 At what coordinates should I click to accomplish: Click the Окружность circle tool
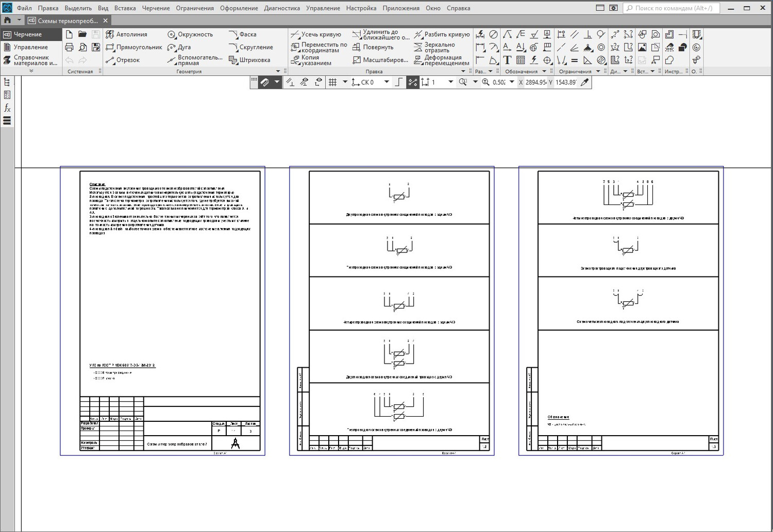click(190, 35)
